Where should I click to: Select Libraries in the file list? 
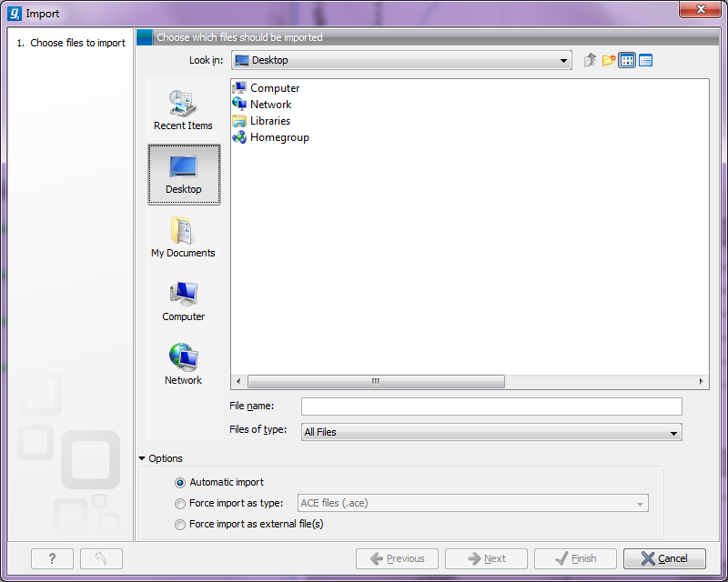269,121
